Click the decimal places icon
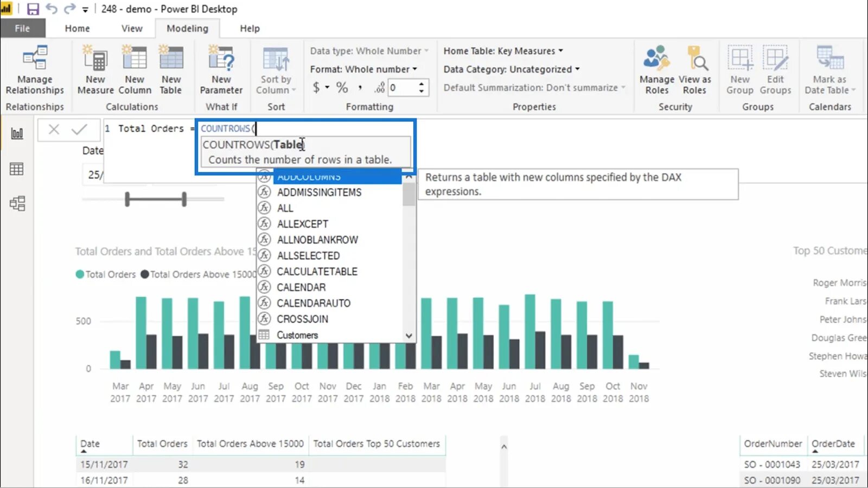 click(379, 87)
